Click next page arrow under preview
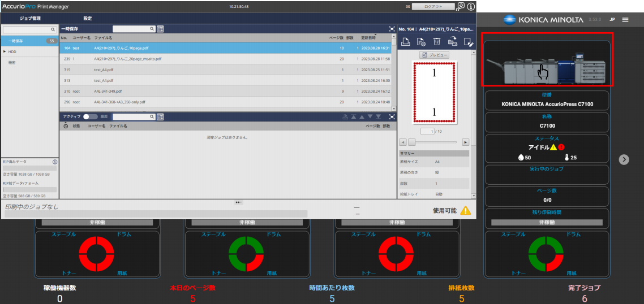Screen dimensions: 644x304 465,142
